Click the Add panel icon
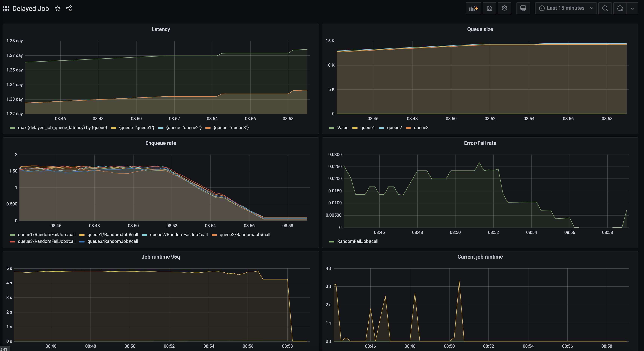 (x=473, y=8)
